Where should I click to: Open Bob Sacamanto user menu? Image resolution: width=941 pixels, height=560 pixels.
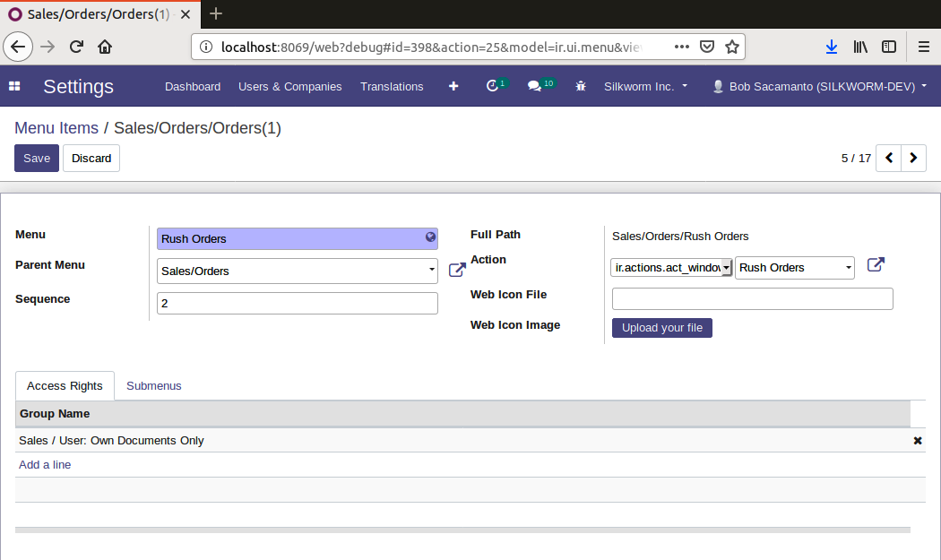(820, 86)
